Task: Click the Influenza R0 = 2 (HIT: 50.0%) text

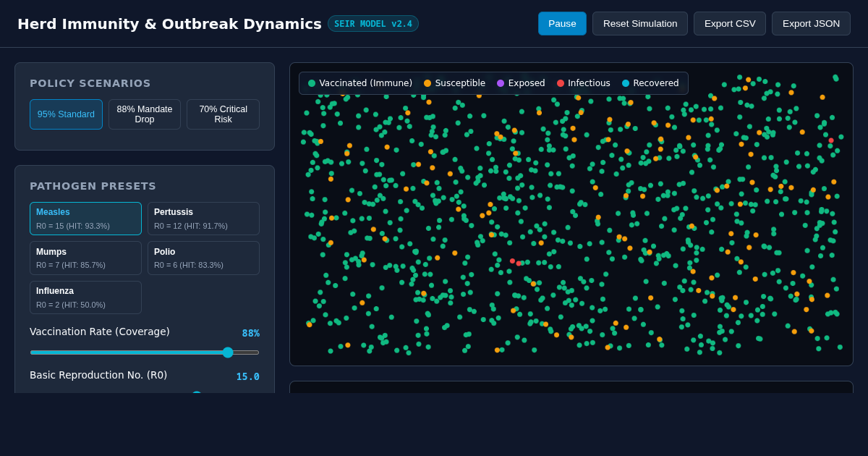Action: coord(71,305)
